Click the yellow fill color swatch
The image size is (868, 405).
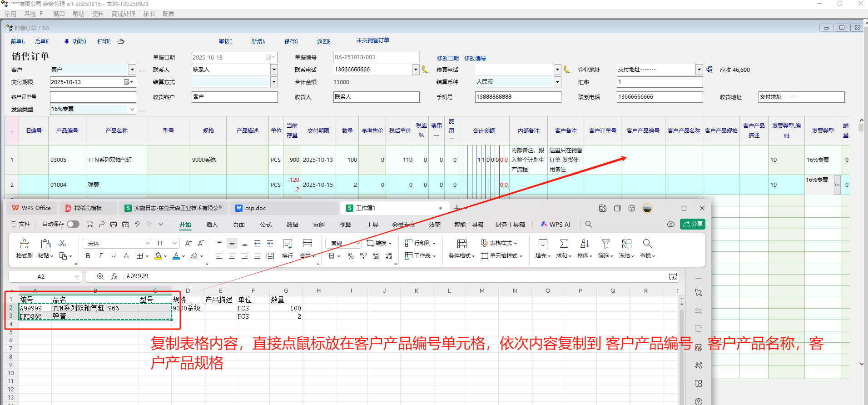pyautogui.click(x=158, y=256)
